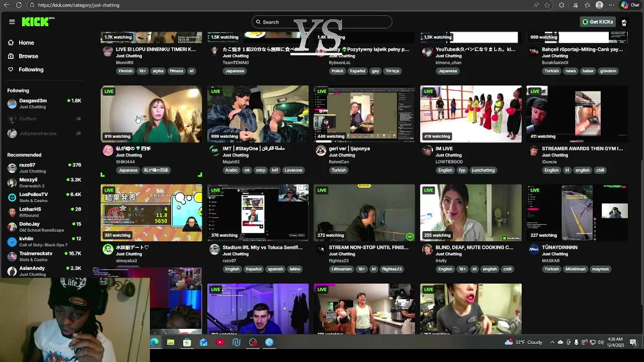Open DohcJay recommended channel
Viewport: 644px width, 362px height.
pyautogui.click(x=44, y=227)
